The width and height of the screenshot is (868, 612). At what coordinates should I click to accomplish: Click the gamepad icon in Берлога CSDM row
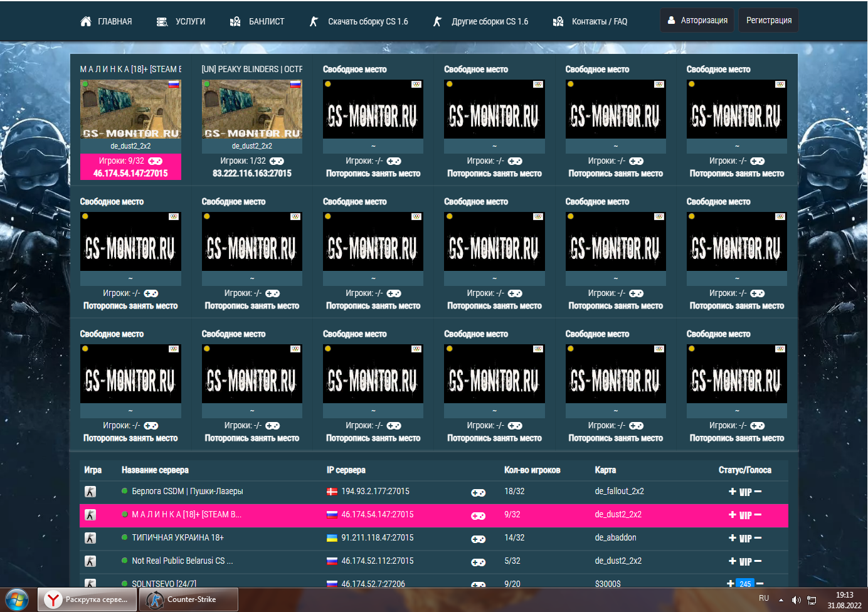(x=478, y=493)
